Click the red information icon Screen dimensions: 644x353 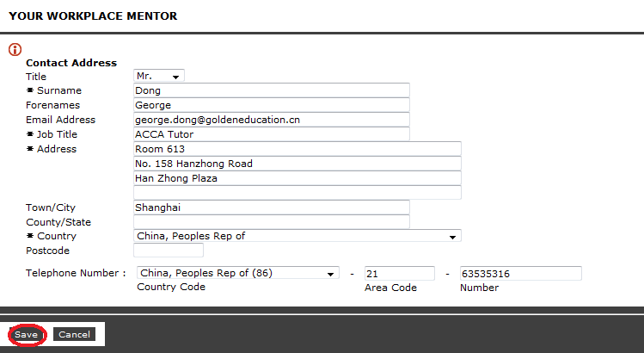[15, 49]
